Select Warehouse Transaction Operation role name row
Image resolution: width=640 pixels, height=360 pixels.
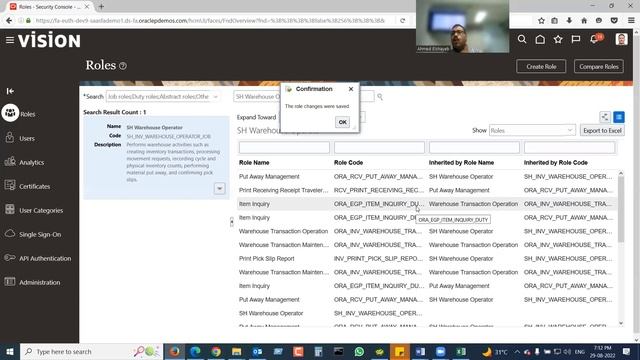(x=426, y=231)
